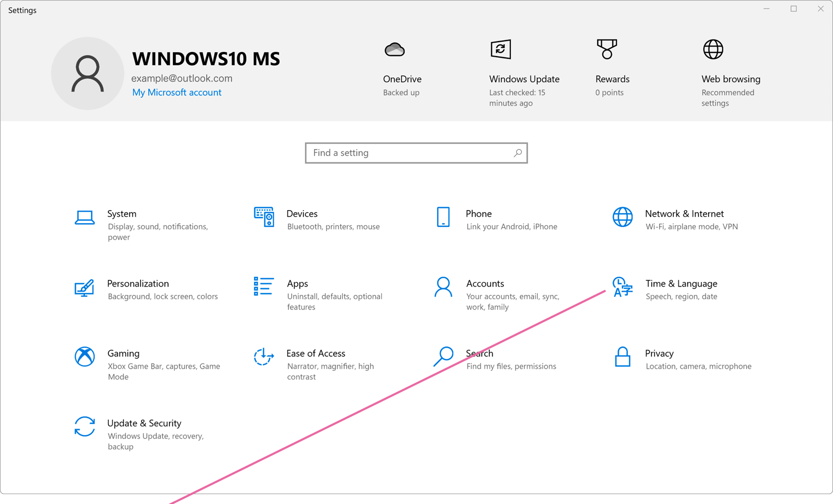Click 'Background, lock screen, colors' description

pyautogui.click(x=163, y=296)
